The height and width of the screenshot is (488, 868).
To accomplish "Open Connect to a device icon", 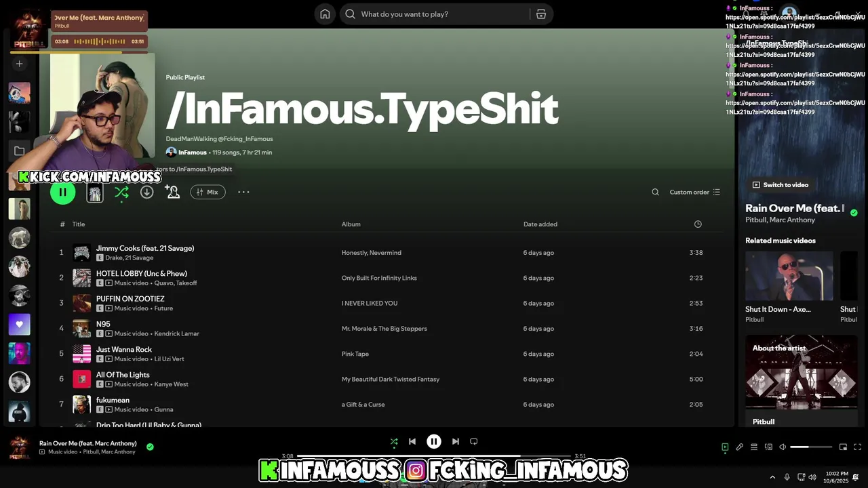I will click(x=768, y=447).
